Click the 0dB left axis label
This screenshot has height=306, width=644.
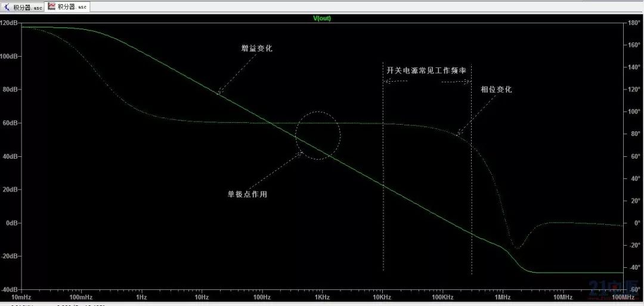11,223
